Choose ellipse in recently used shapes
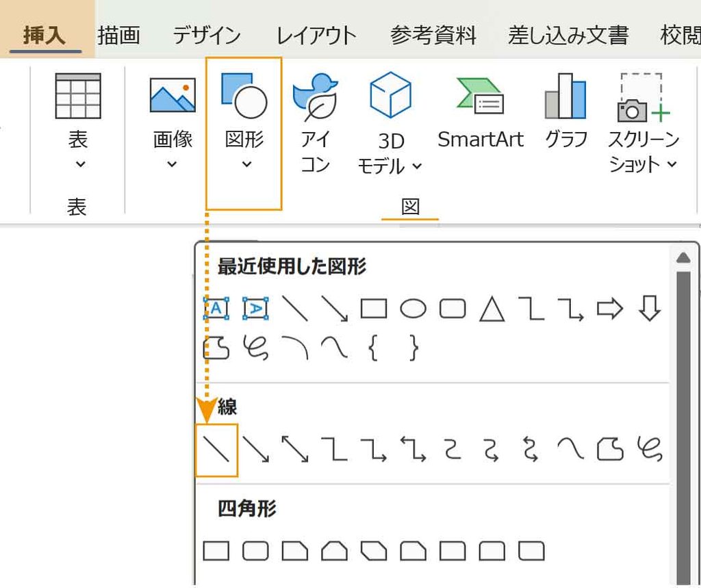 (413, 309)
